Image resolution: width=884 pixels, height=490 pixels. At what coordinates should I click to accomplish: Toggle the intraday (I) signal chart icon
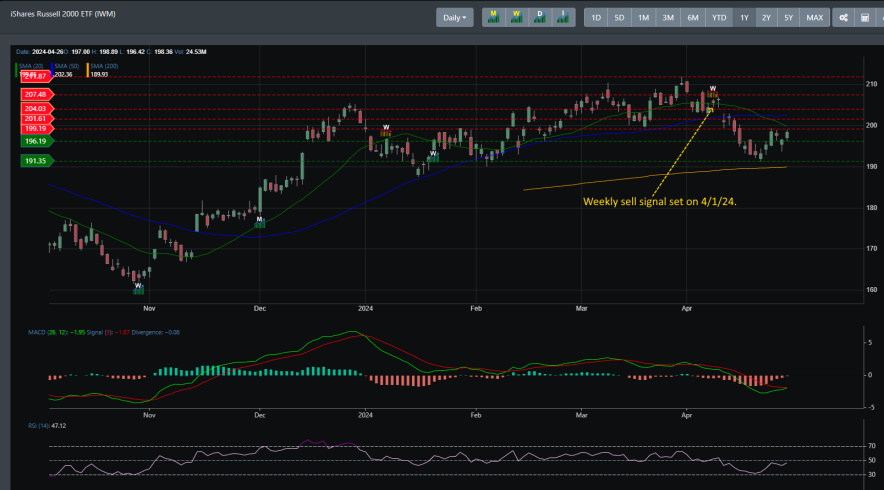tap(563, 17)
